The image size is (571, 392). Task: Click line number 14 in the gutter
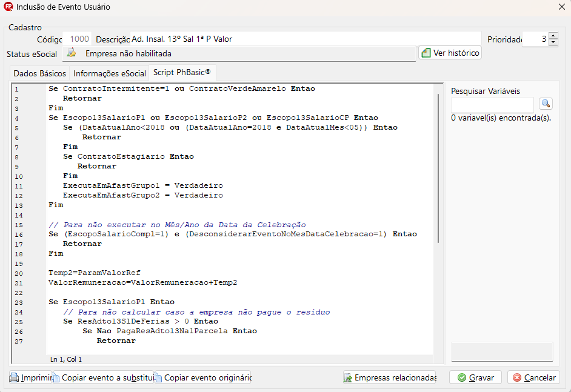coord(19,215)
